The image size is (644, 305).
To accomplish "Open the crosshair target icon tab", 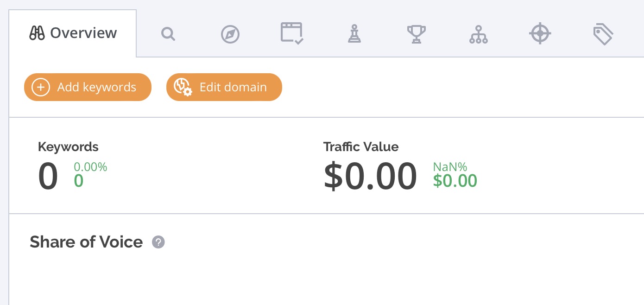I will [x=540, y=34].
